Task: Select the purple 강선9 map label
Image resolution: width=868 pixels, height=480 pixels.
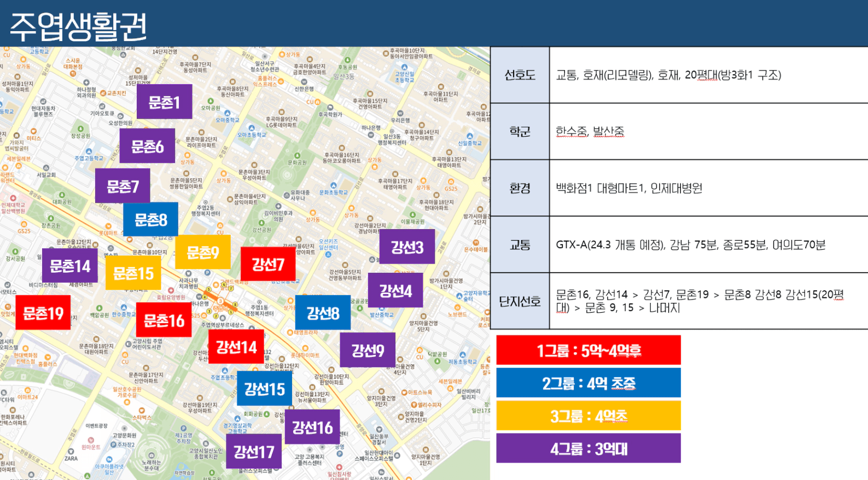Action: (368, 350)
